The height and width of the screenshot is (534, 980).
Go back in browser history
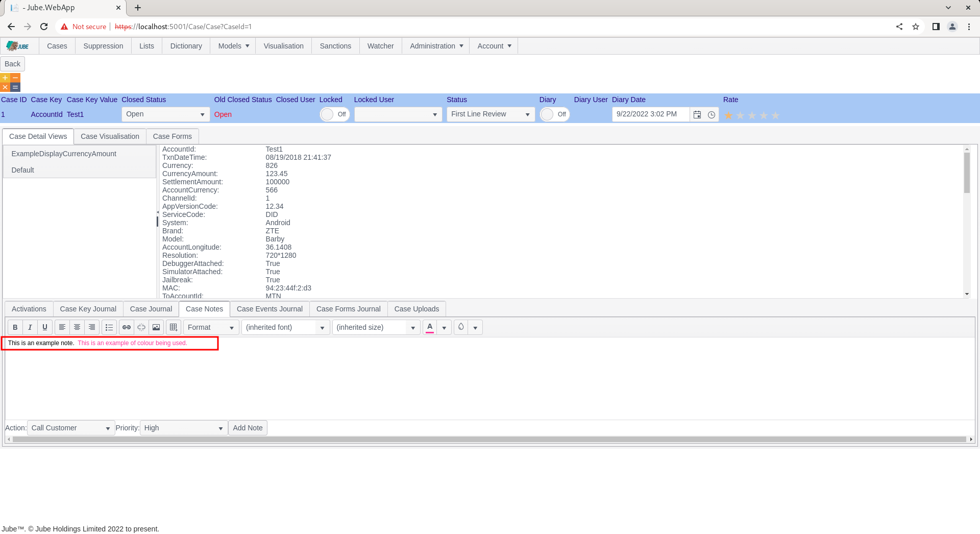click(x=11, y=27)
